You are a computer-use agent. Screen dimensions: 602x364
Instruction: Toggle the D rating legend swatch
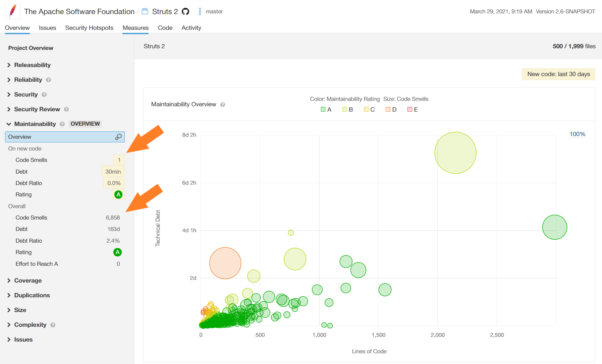click(x=388, y=109)
